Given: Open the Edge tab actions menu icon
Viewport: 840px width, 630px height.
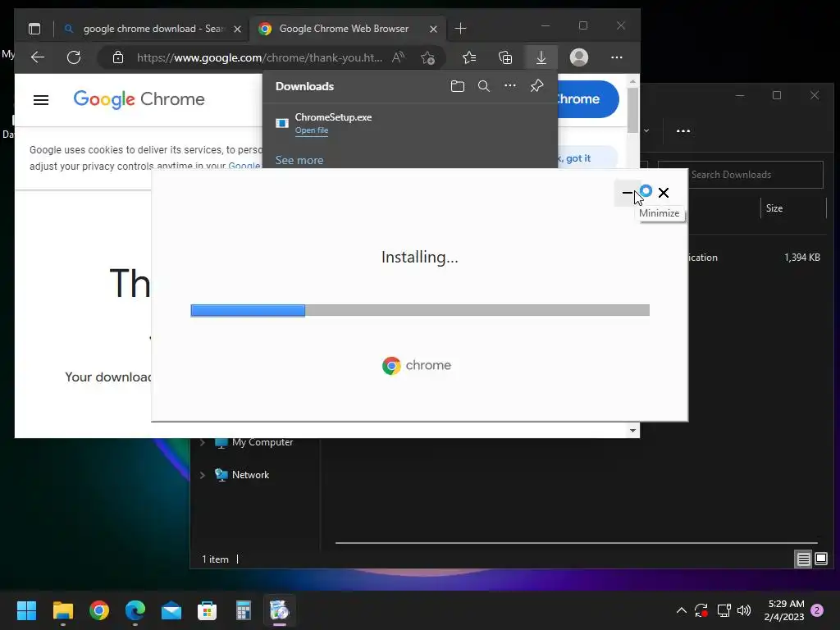Looking at the screenshot, I should point(34,29).
